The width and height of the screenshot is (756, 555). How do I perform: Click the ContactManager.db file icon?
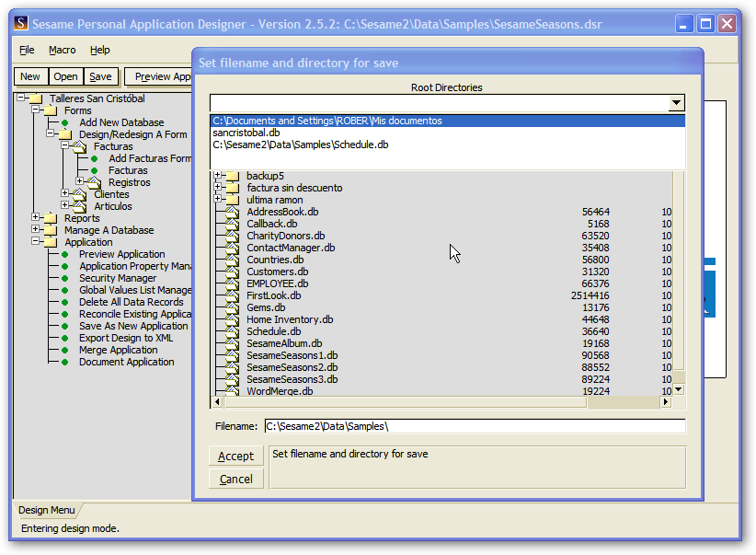(x=233, y=248)
